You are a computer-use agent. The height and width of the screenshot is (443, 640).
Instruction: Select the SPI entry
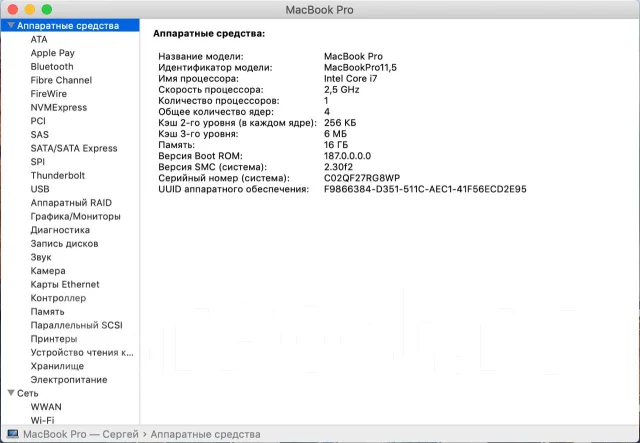38,162
